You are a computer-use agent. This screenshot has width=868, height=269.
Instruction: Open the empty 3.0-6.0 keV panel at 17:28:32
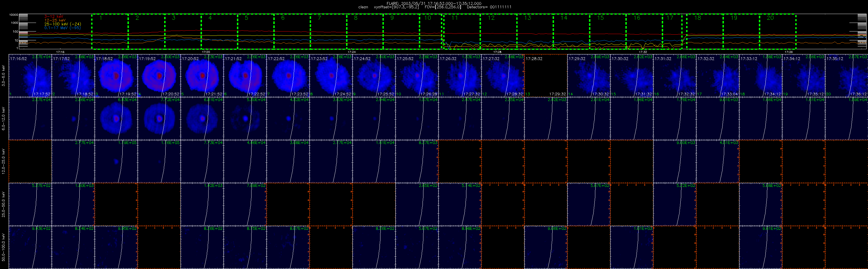click(546, 76)
